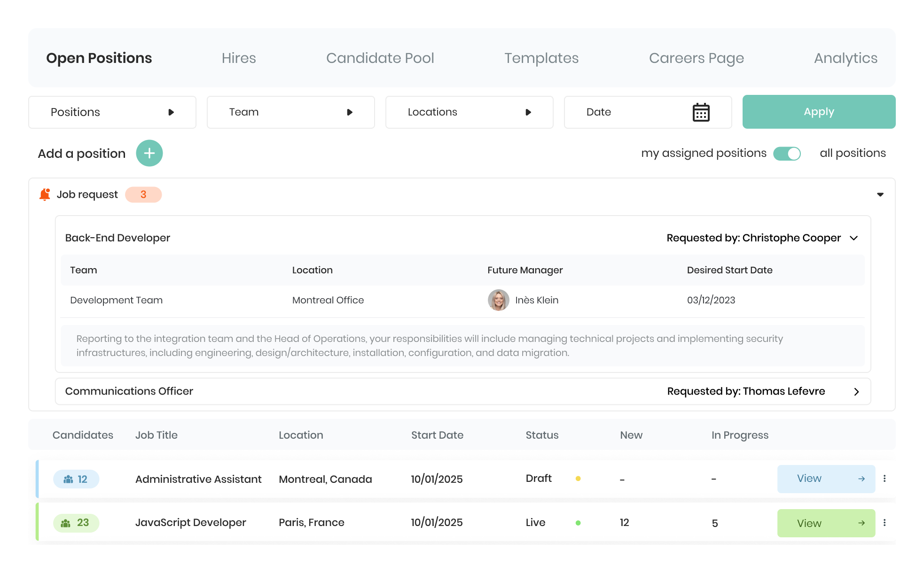Screen dimensions: 924x573
Task: Toggle my assigned positions switch
Action: coord(787,154)
